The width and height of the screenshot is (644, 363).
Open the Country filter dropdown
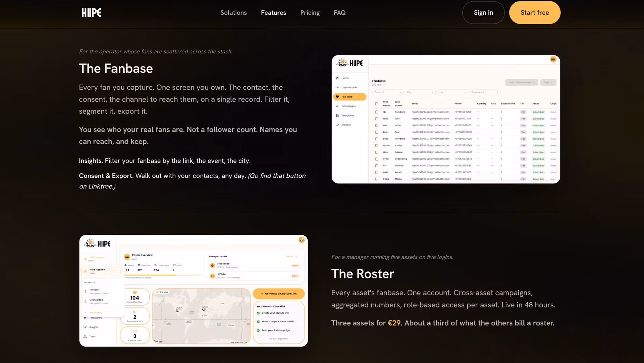click(x=387, y=92)
